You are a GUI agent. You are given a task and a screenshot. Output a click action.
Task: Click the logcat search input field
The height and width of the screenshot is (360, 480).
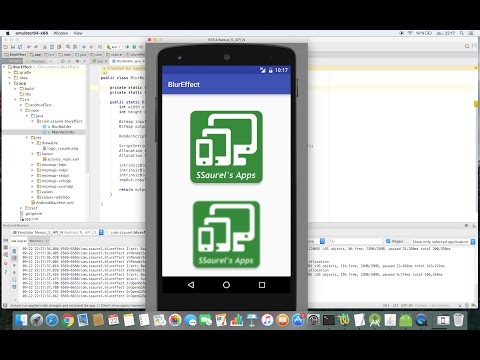point(355,241)
